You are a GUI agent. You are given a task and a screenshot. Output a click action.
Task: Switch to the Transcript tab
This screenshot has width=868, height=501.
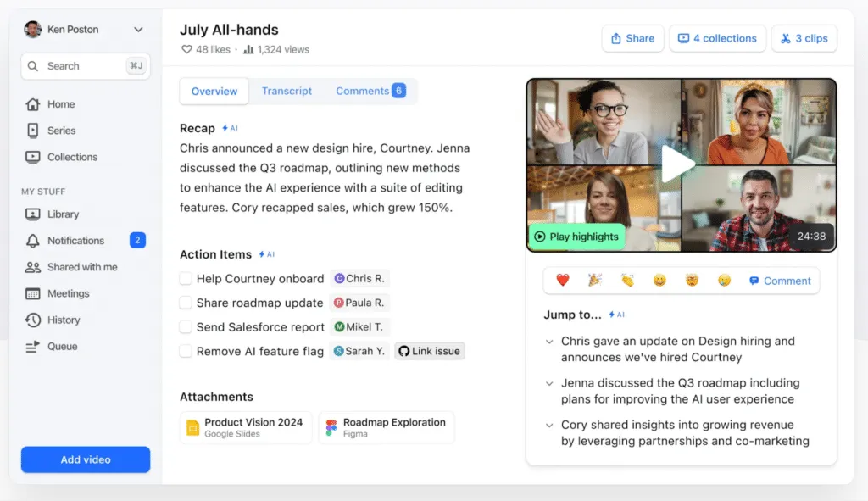coord(287,90)
